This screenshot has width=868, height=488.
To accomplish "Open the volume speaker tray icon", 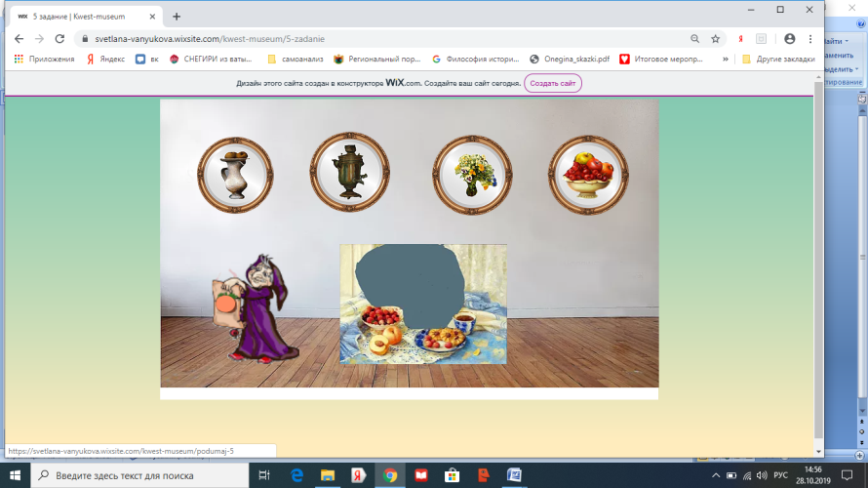I will pos(762,475).
